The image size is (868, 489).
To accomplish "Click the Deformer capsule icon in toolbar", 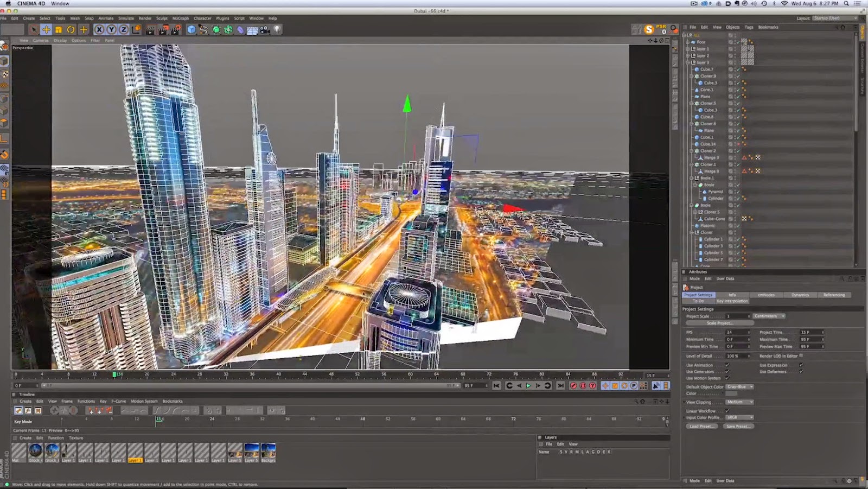I will tap(240, 30).
